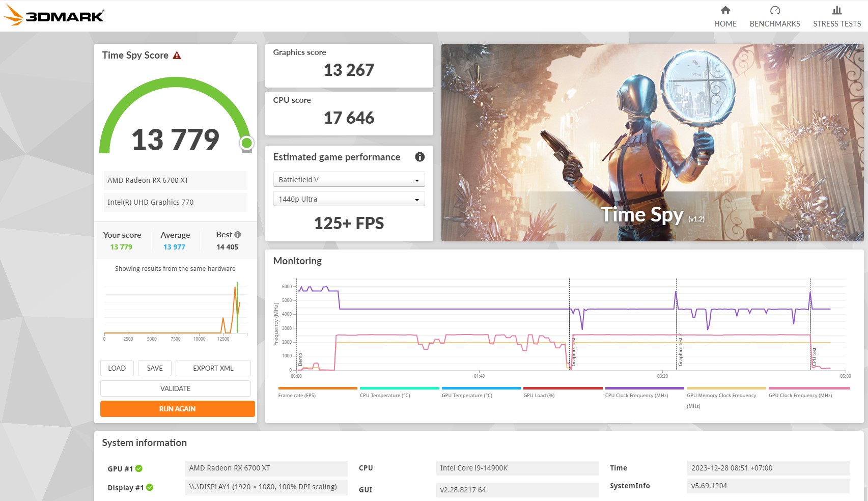Click the 3DMark logo

point(53,15)
